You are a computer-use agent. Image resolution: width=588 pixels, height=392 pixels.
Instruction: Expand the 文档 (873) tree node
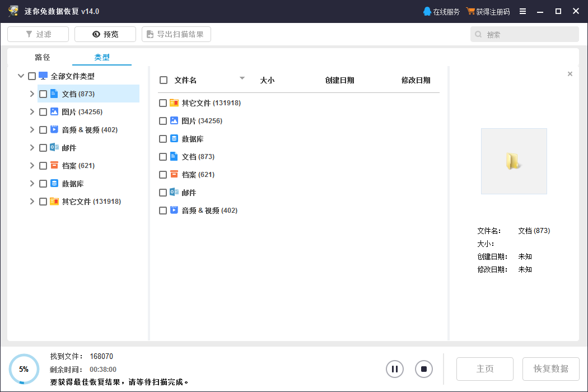[32, 94]
